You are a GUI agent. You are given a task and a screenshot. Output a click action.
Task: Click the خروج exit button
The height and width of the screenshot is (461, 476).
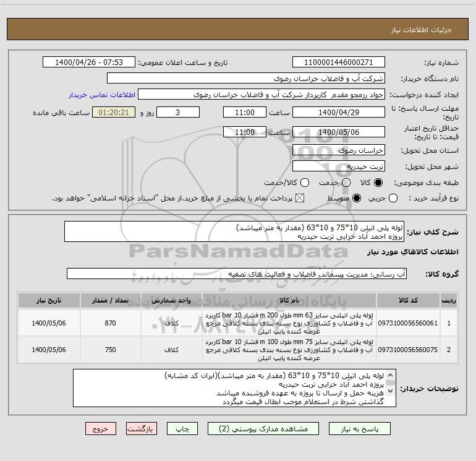101,429
